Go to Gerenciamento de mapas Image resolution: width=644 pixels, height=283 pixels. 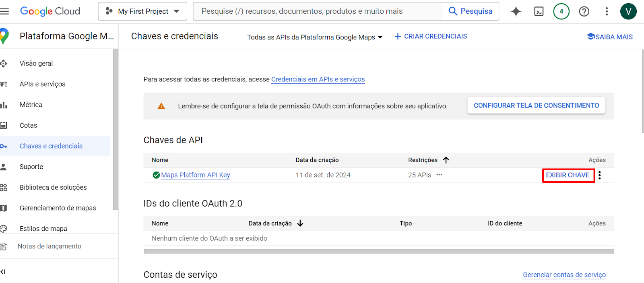click(x=58, y=208)
